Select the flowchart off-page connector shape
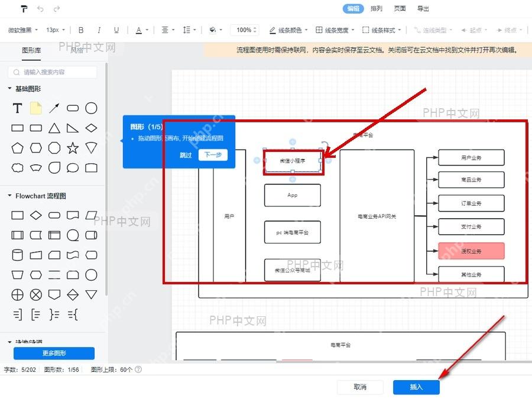The image size is (532, 399). click(54, 295)
